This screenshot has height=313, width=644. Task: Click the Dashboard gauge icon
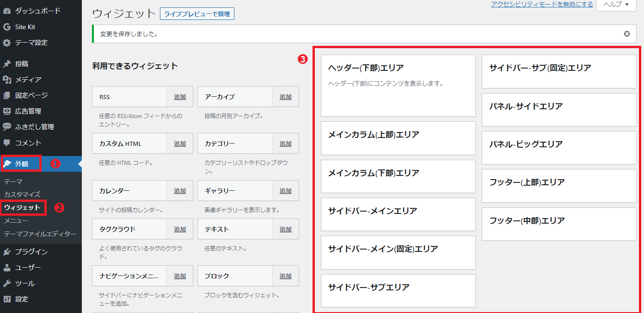click(7, 11)
